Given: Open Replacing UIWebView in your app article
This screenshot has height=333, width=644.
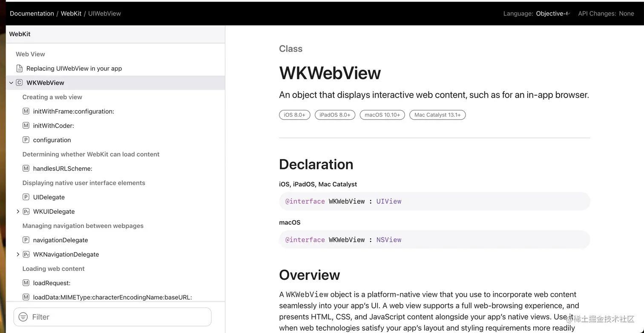Looking at the screenshot, I should 74,68.
